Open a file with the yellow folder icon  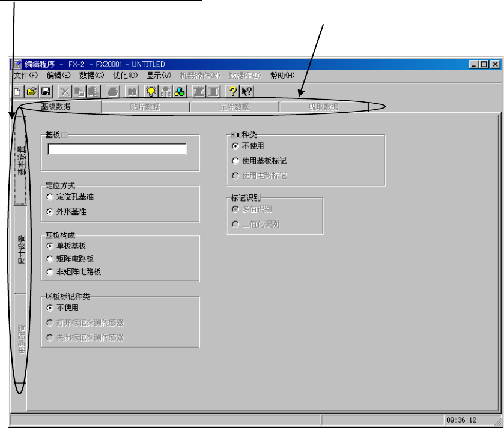(31, 92)
